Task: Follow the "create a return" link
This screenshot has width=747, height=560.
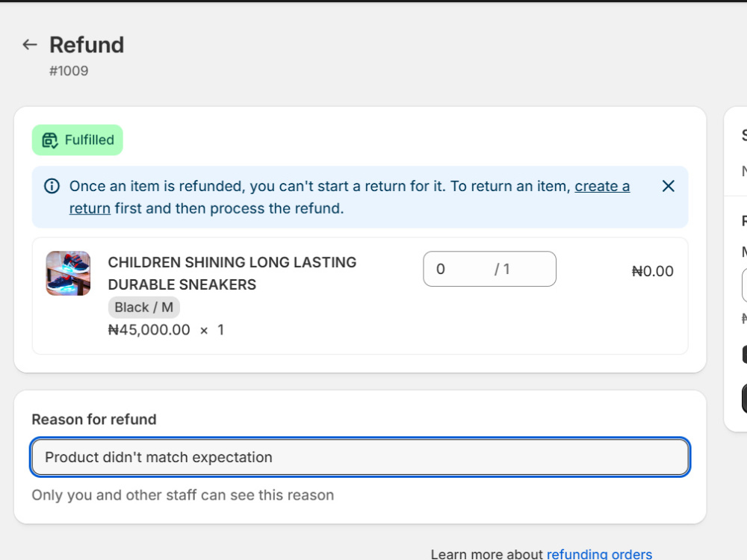Action: coord(601,186)
